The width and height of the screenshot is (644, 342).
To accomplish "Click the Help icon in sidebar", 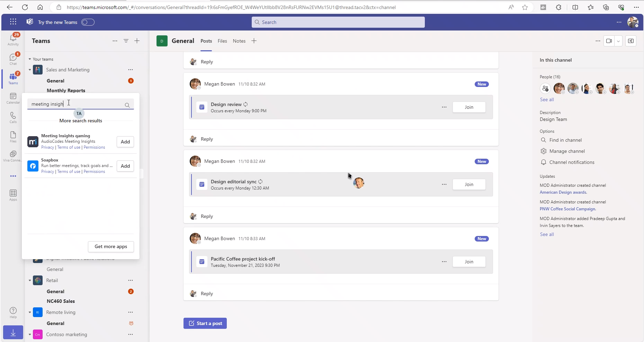I will click(x=13, y=312).
